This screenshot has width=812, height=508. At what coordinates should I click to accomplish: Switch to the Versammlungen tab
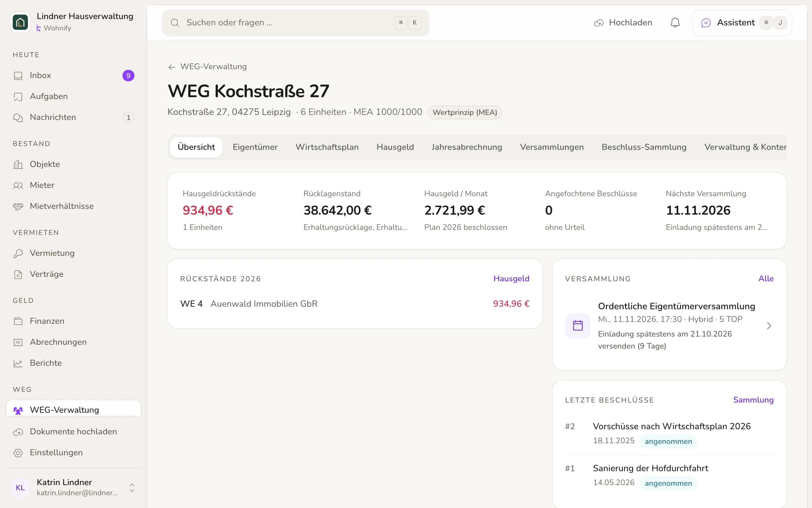tap(552, 147)
